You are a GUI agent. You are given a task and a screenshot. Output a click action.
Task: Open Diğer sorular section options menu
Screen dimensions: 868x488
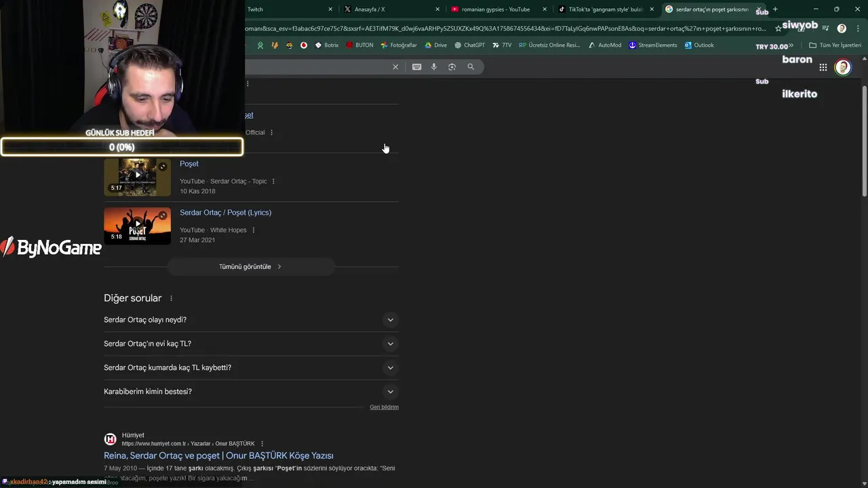click(x=171, y=298)
